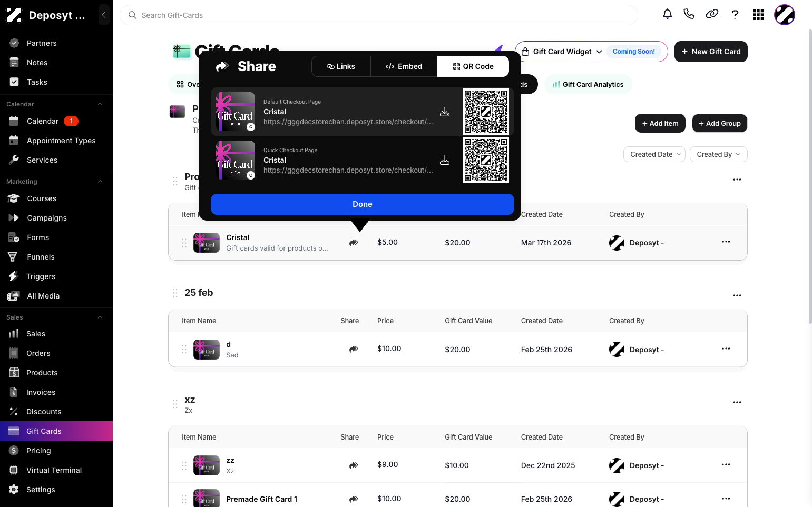Open the Gift Card Widget dropdown
Screen dimensions: 812x507
(591, 52)
